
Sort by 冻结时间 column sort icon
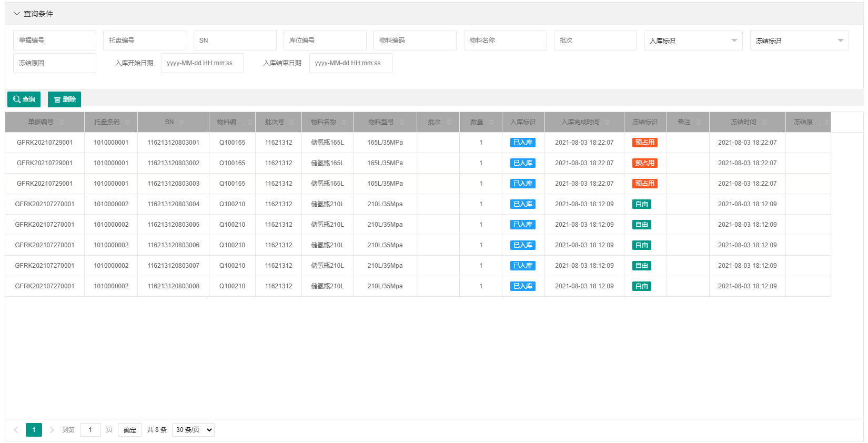(764, 122)
